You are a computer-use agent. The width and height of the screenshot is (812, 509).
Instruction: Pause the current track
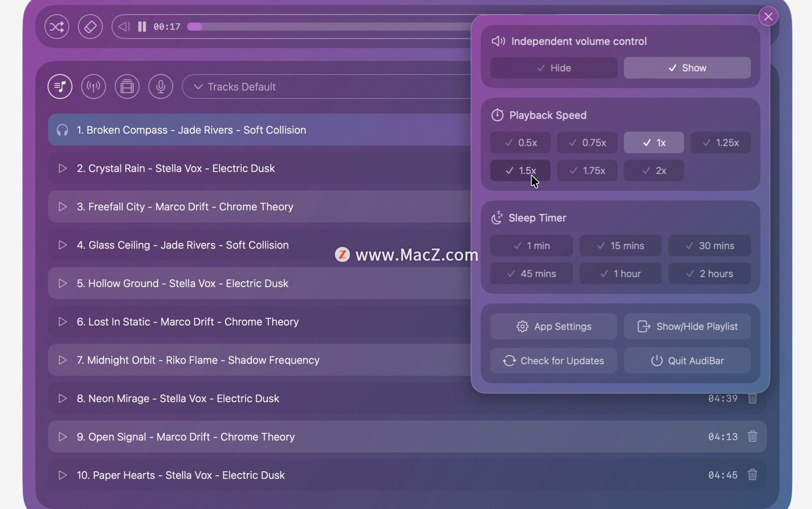pos(142,27)
